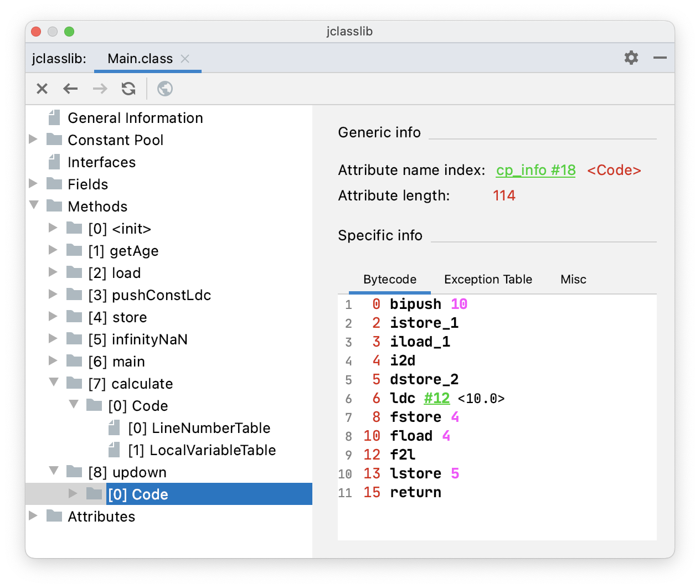Close the Main.class tab with its X

coord(185,59)
